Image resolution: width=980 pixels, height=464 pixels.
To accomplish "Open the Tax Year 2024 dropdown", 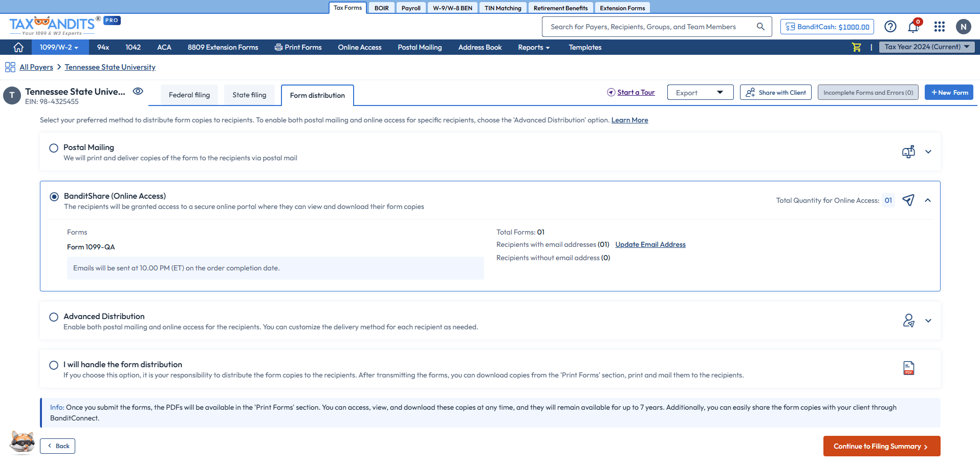I will pos(927,47).
